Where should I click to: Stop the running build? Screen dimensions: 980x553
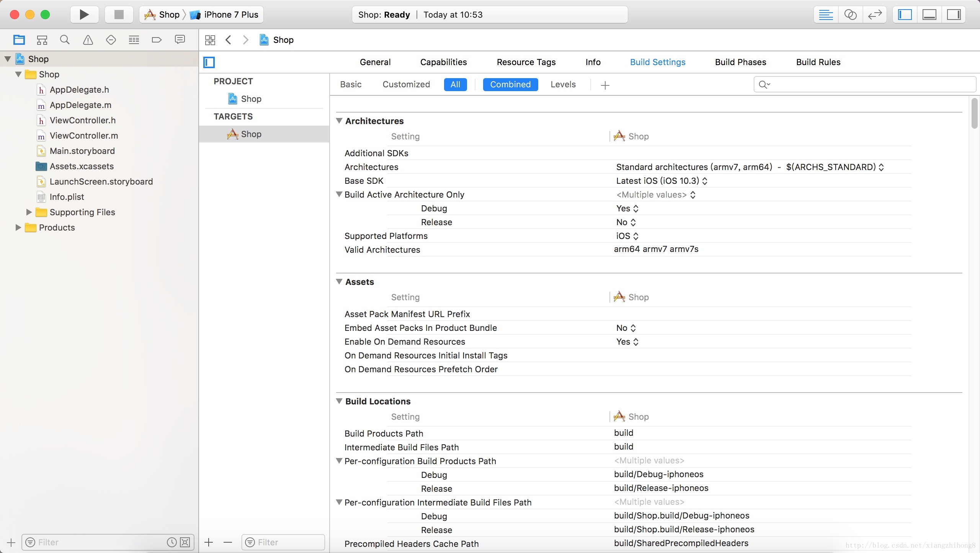[119, 15]
